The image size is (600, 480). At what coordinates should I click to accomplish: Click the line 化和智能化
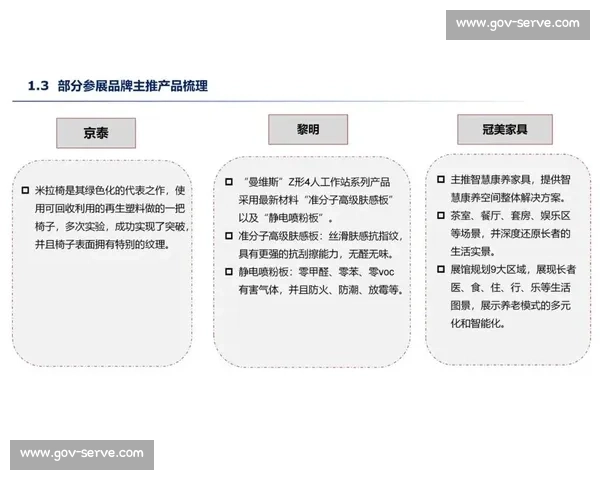coord(478,323)
